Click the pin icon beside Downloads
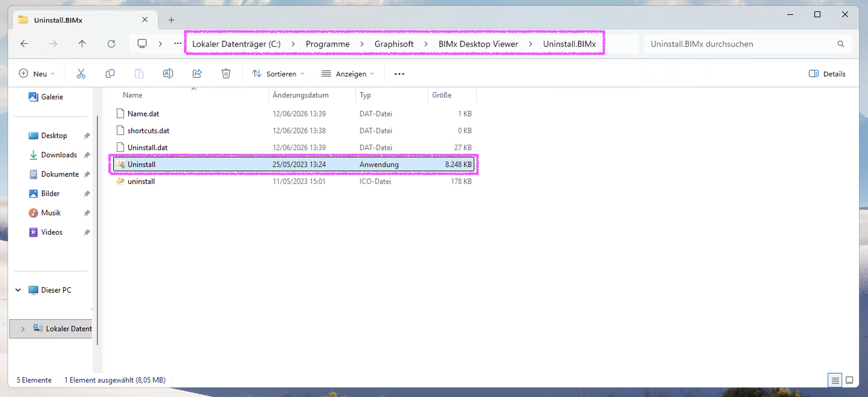The height and width of the screenshot is (397, 868). [x=87, y=155]
